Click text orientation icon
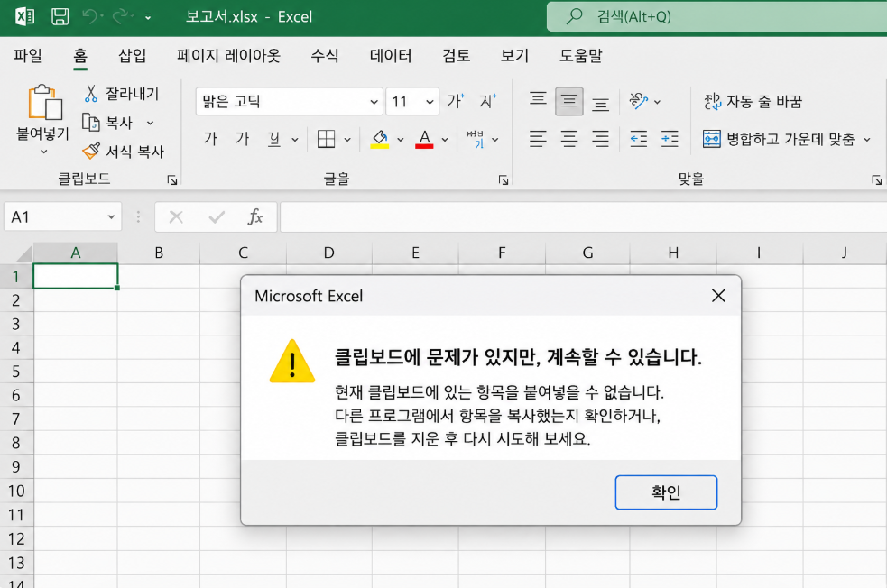 (x=639, y=101)
